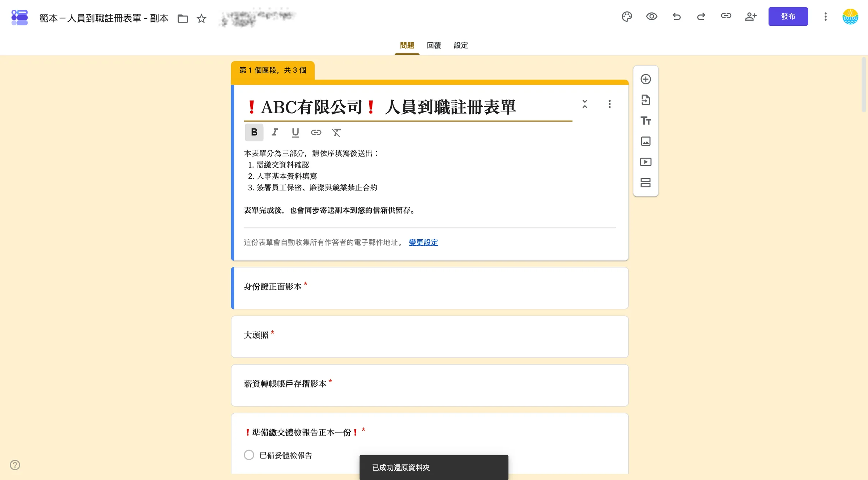Toggle italic formatting
Viewport: 868px width, 480px height.
click(x=275, y=132)
